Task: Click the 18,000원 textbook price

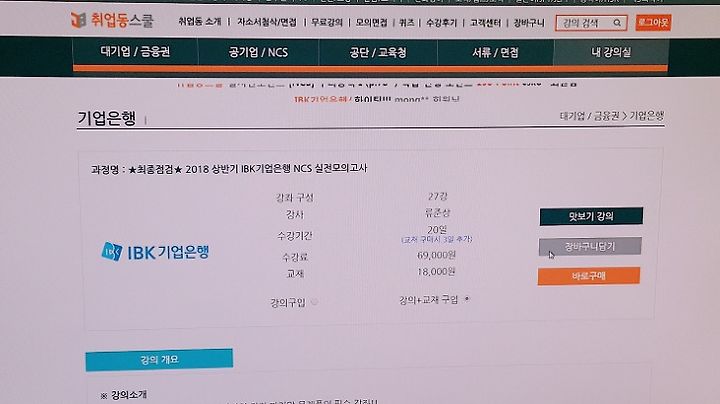Action: click(436, 272)
